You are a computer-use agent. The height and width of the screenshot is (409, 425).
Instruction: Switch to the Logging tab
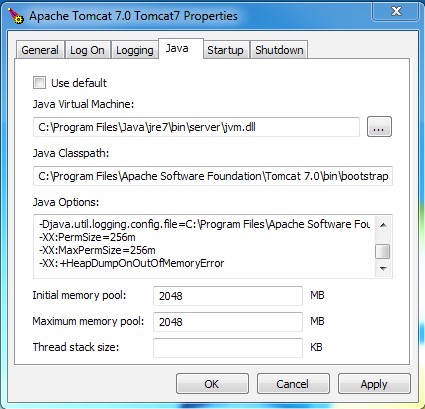135,50
